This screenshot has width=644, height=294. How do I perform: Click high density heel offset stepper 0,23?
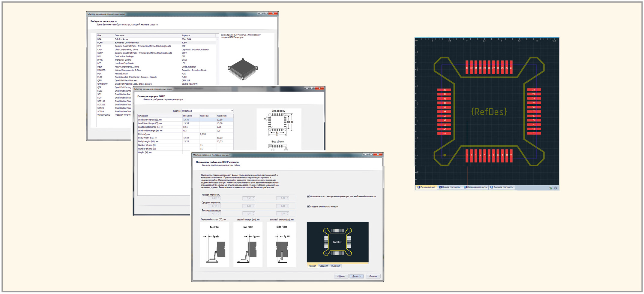(x=249, y=214)
